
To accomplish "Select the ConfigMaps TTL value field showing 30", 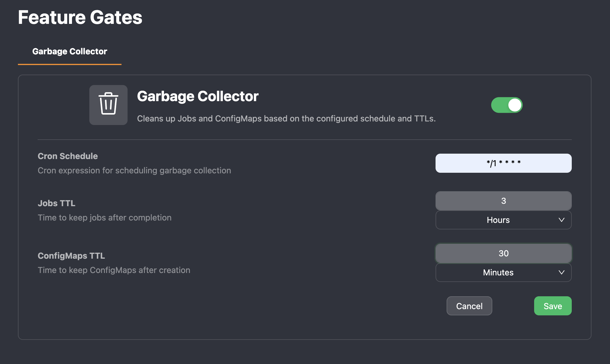I will [503, 253].
